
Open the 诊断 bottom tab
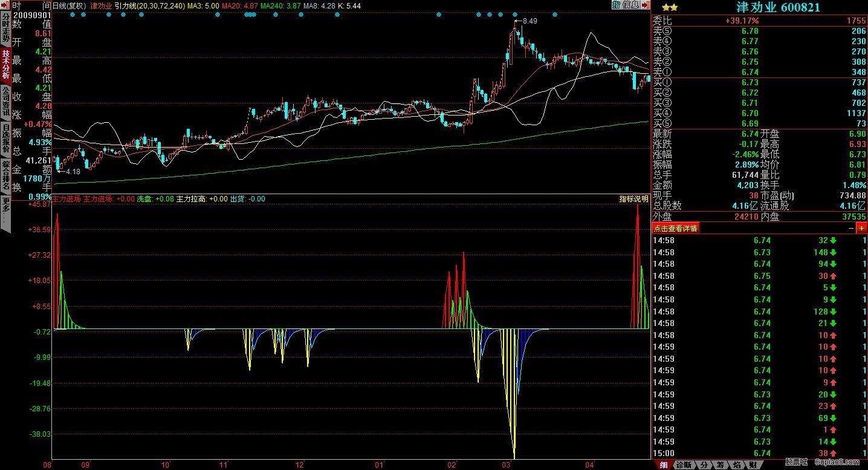pyautogui.click(x=684, y=465)
